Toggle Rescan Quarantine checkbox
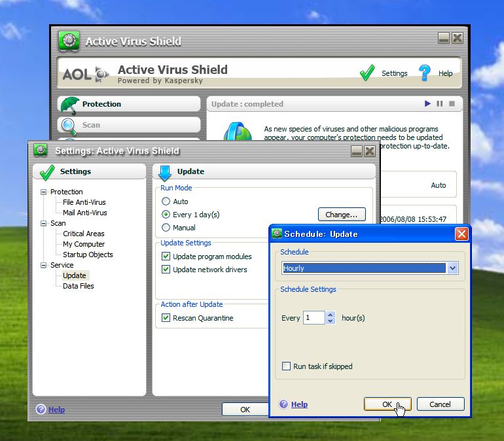Screen dimensions: 504x441 (x=166, y=317)
